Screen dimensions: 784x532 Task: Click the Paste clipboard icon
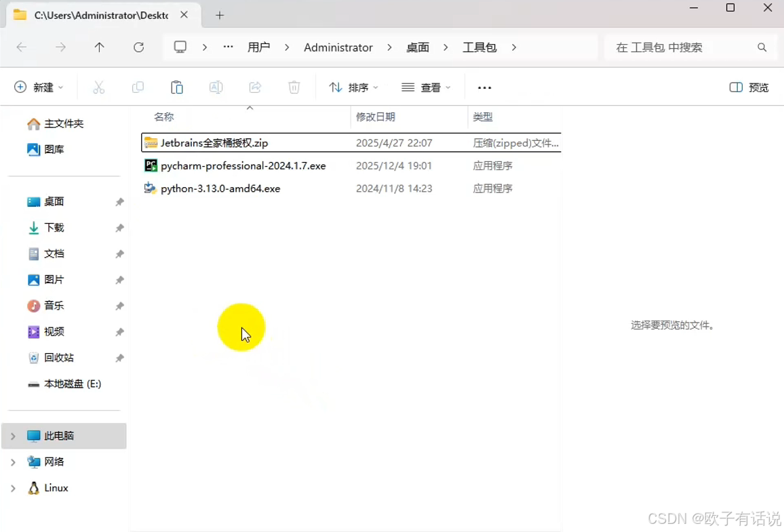(177, 87)
